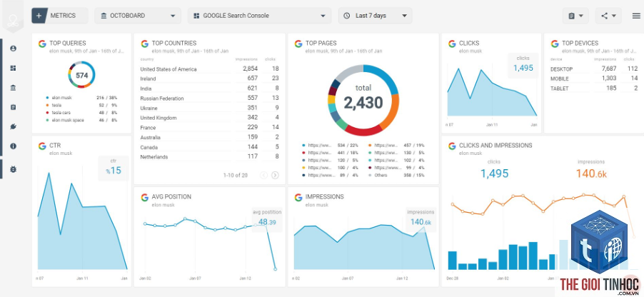The height and width of the screenshot is (297, 644).
Task: Click the Others legend entry in Top Pages
Action: (x=396, y=175)
